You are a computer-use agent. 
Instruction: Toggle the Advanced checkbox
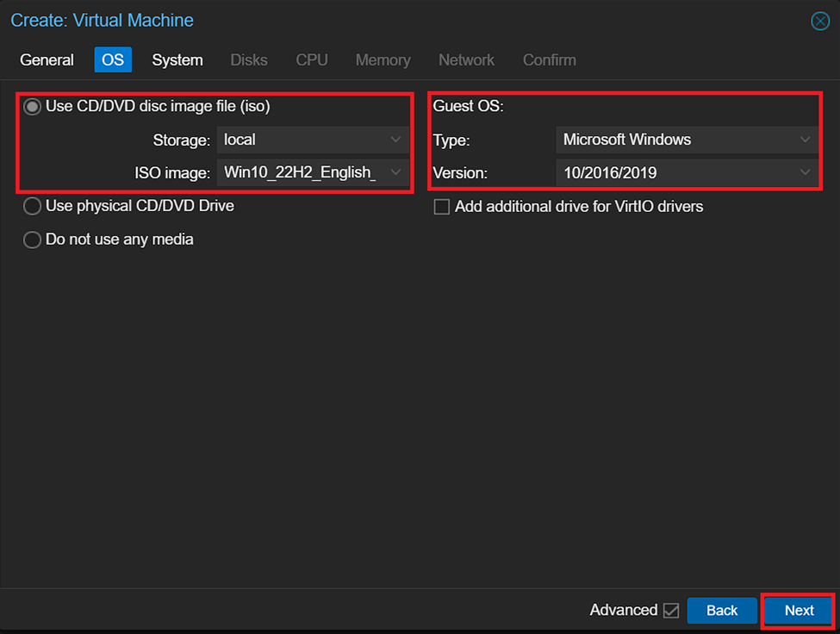coord(671,611)
